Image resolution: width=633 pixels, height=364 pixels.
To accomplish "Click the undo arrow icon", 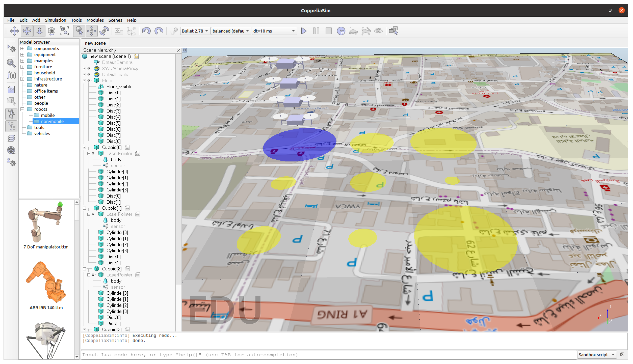I will pos(146,31).
